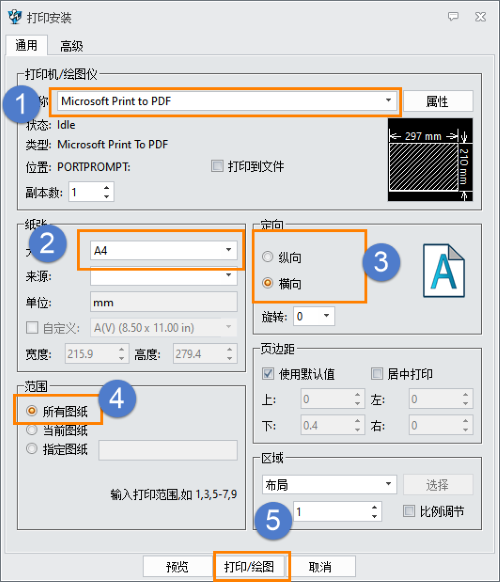The height and width of the screenshot is (582, 500).
Task: Enable the 自定义 custom paper checkbox
Action: (x=32, y=327)
